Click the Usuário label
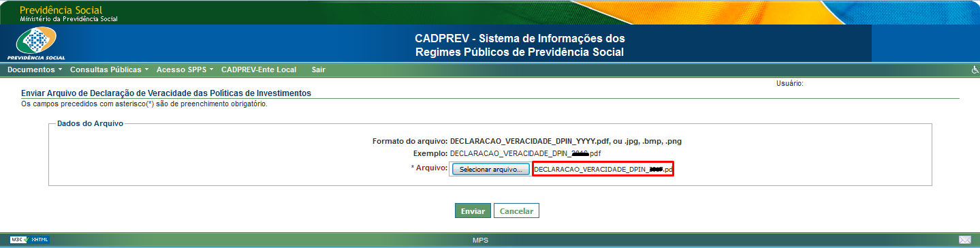This screenshot has width=980, height=248. click(790, 83)
